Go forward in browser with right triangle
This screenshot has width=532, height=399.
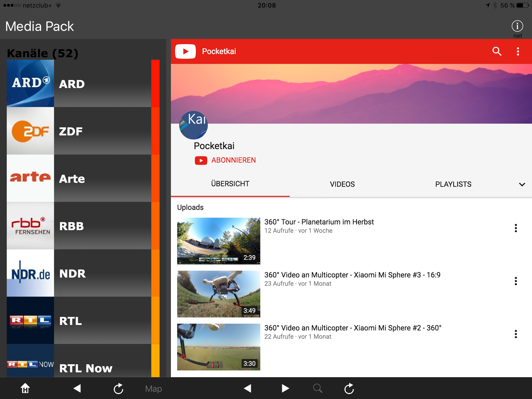pyautogui.click(x=285, y=388)
